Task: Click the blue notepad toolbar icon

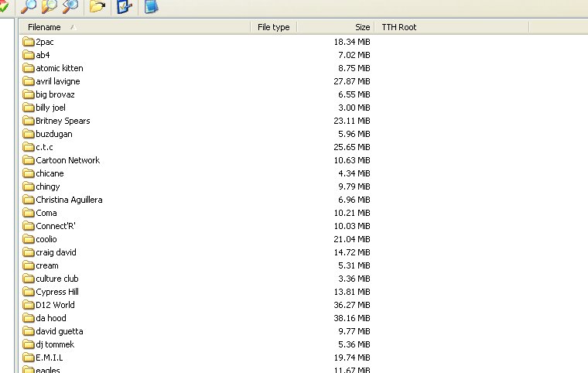Action: tap(151, 7)
